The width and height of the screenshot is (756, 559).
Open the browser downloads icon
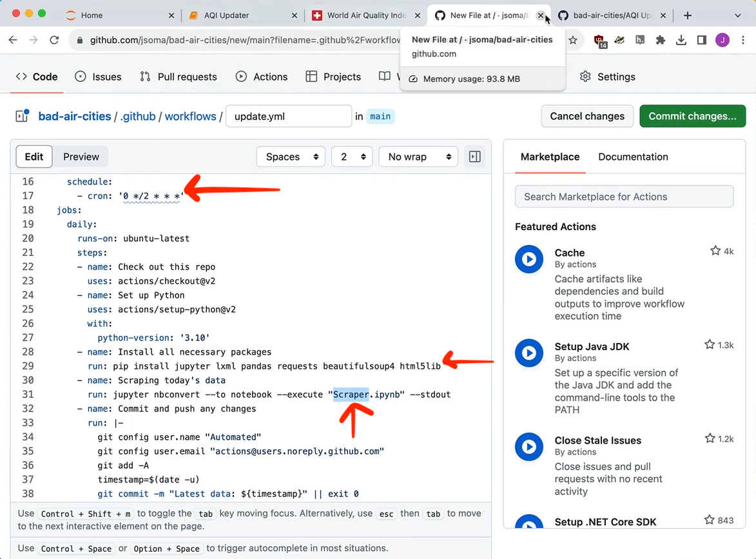tap(681, 40)
